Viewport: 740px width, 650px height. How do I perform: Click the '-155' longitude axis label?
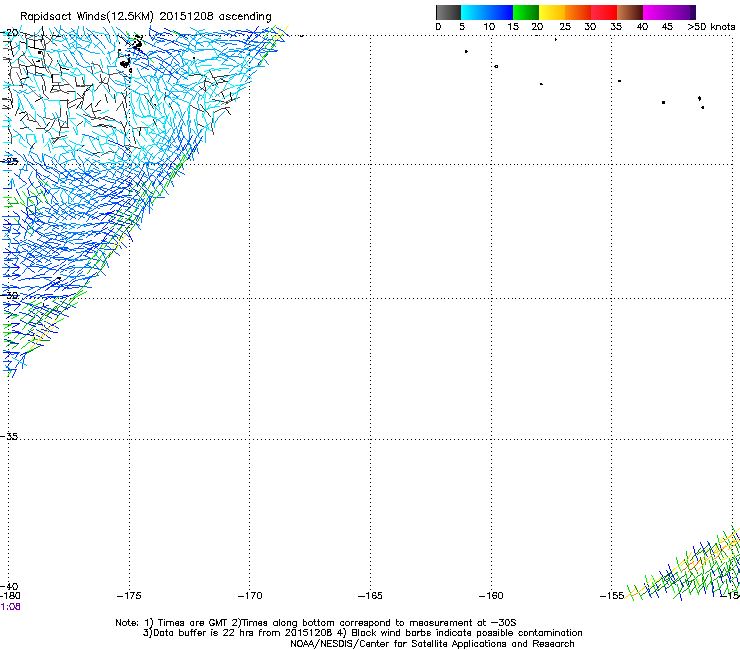[x=612, y=596]
